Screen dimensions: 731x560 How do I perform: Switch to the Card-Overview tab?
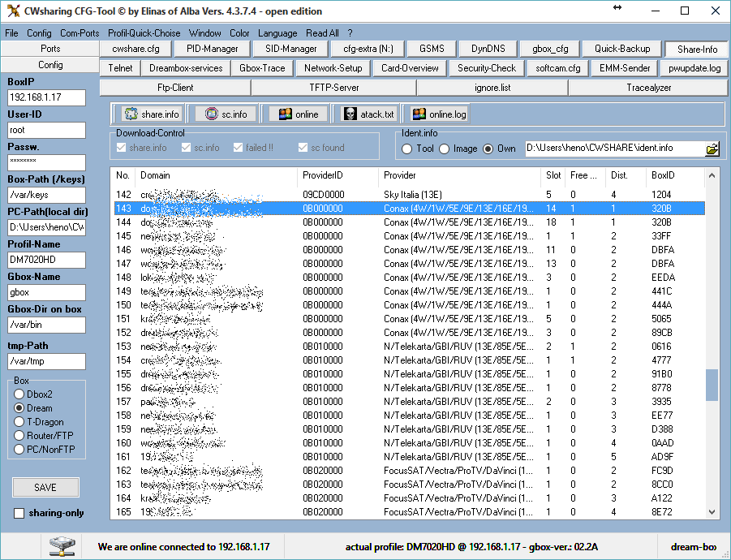tap(410, 68)
